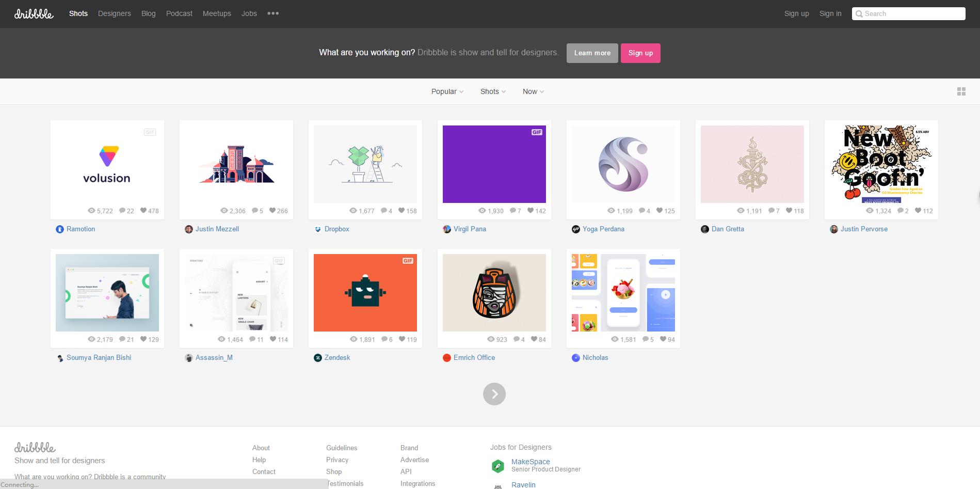
Task: Open the Shots filter dropdown
Action: pos(493,91)
